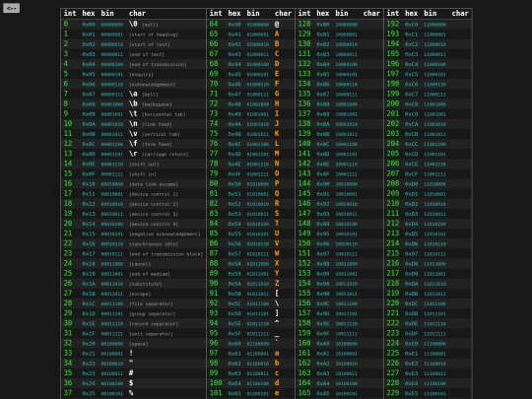This screenshot has width=532, height=399.
Task: Select the "[group separator]" description
Action: 152,314
